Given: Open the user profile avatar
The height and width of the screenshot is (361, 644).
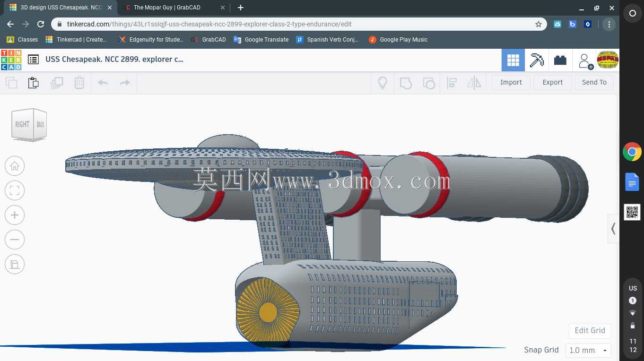Looking at the screenshot, I should point(608,60).
